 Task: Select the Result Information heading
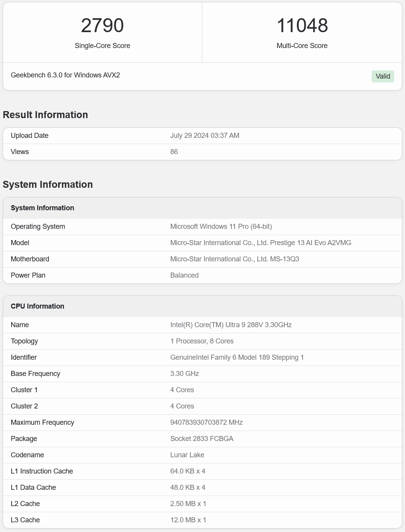pos(45,115)
